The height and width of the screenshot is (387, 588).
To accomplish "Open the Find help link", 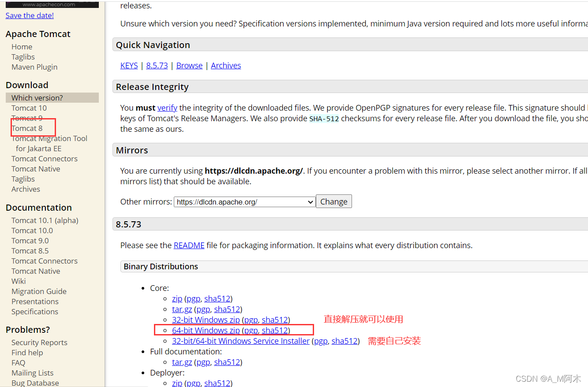I will [x=27, y=353].
